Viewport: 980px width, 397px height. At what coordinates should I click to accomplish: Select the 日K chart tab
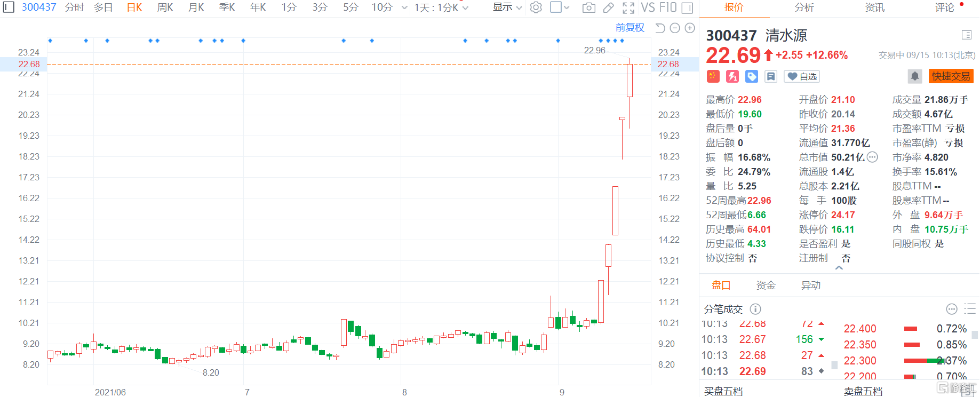[134, 7]
